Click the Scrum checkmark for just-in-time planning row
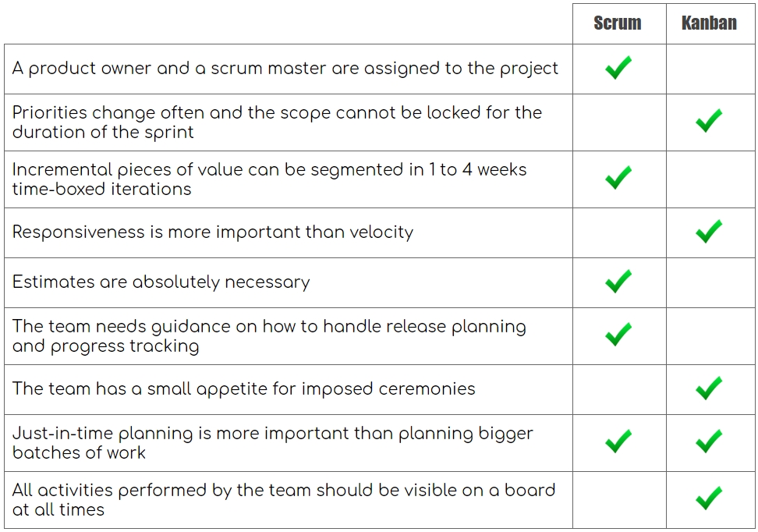Screen dimensions: 758x532 coord(618,441)
